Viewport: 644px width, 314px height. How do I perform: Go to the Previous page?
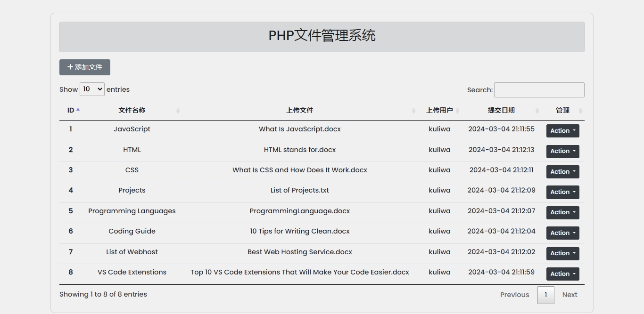[514, 295]
